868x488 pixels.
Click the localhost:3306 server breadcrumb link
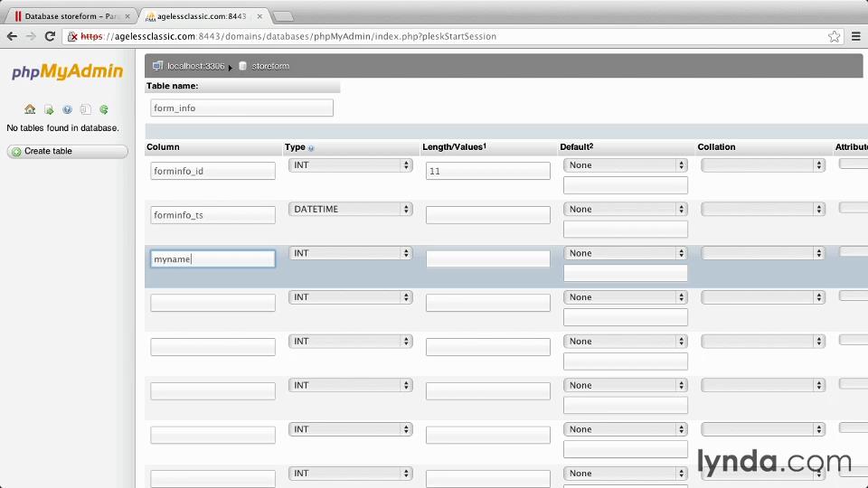[194, 66]
